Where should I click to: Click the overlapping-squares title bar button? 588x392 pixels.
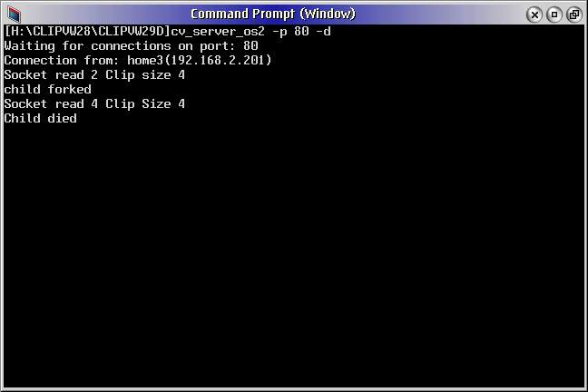point(574,15)
